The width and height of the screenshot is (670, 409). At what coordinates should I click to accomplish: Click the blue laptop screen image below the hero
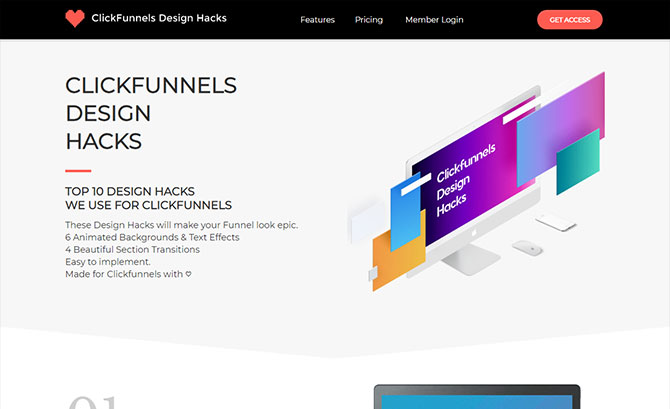[x=477, y=397]
